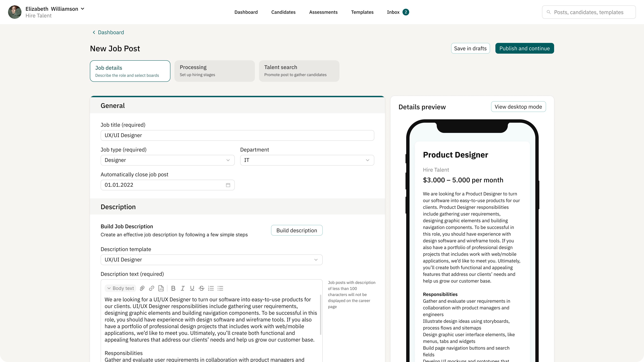Switch to the Talent search step tab
Screen dimensions: 644x362
tap(299, 71)
